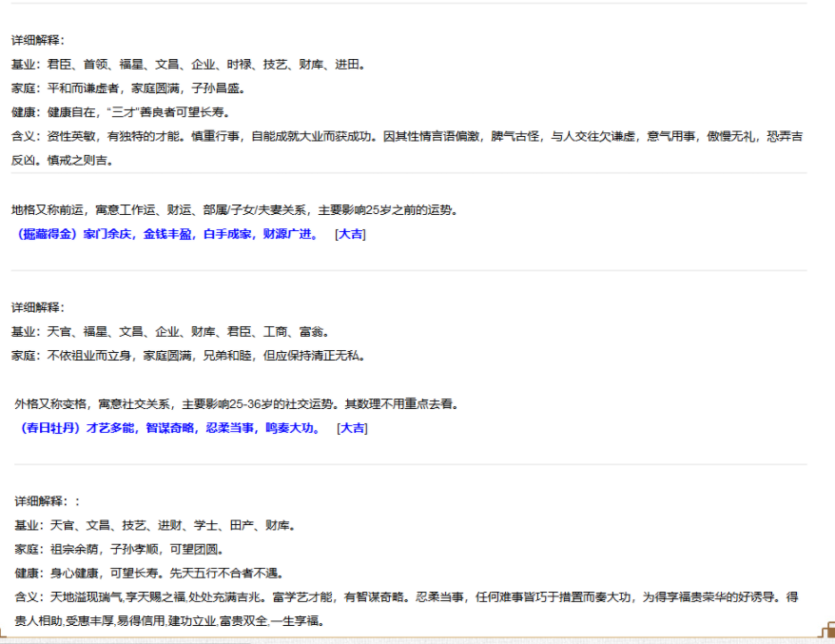
Task: Click the [大吉] label after '鸣奏大功'
Action: pyautogui.click(x=353, y=428)
